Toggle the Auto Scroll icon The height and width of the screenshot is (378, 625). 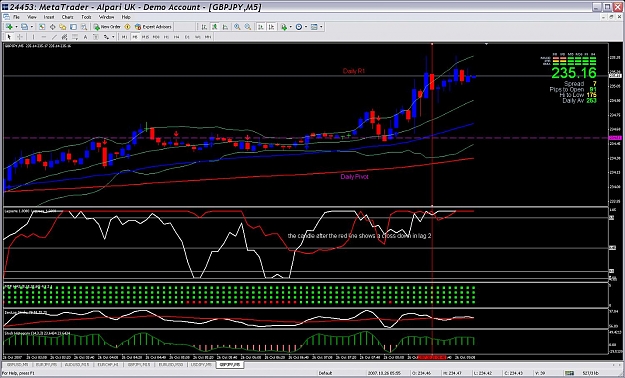tap(261, 27)
